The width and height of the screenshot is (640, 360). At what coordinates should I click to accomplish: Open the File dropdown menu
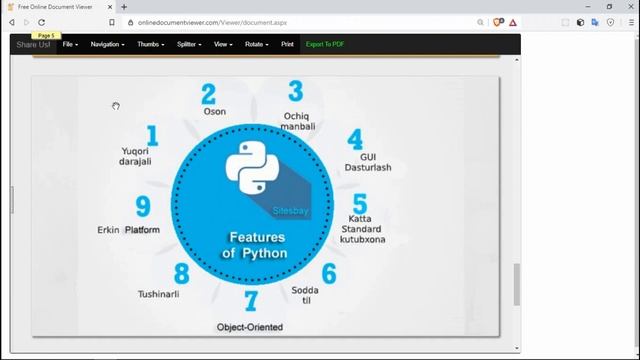pyautogui.click(x=70, y=44)
